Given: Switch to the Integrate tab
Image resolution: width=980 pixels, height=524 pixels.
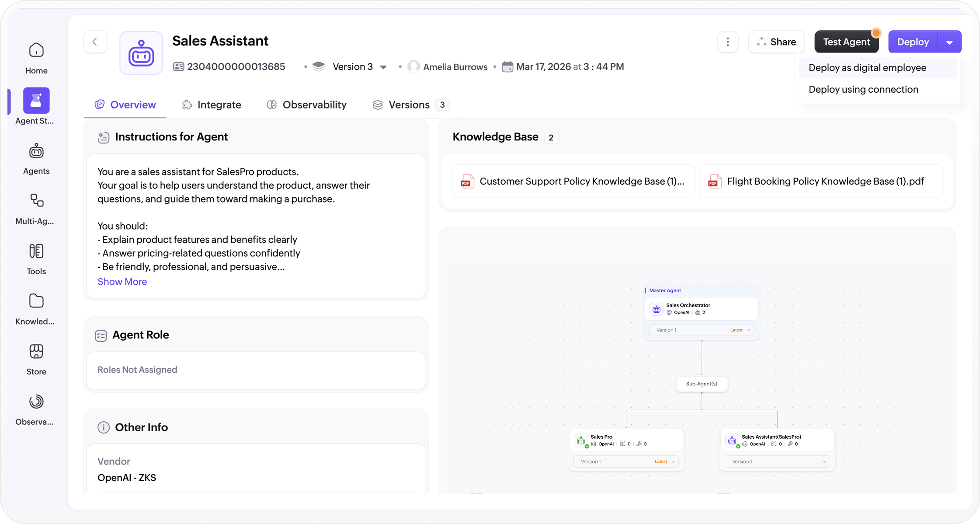Looking at the screenshot, I should 219,105.
